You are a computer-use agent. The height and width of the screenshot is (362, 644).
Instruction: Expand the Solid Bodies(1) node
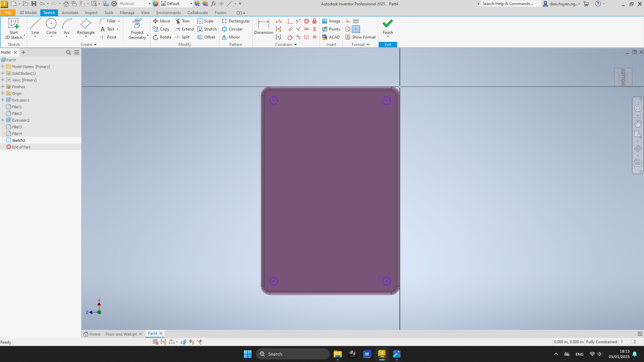click(x=3, y=73)
